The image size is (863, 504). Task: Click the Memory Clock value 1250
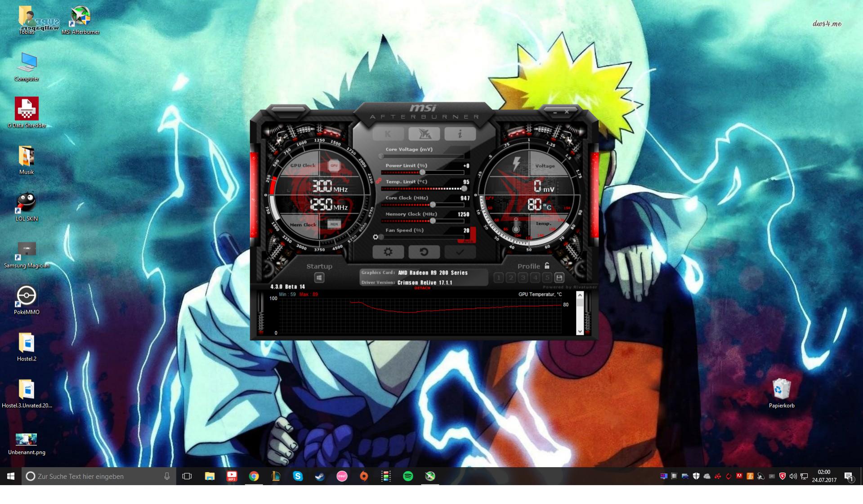point(463,214)
